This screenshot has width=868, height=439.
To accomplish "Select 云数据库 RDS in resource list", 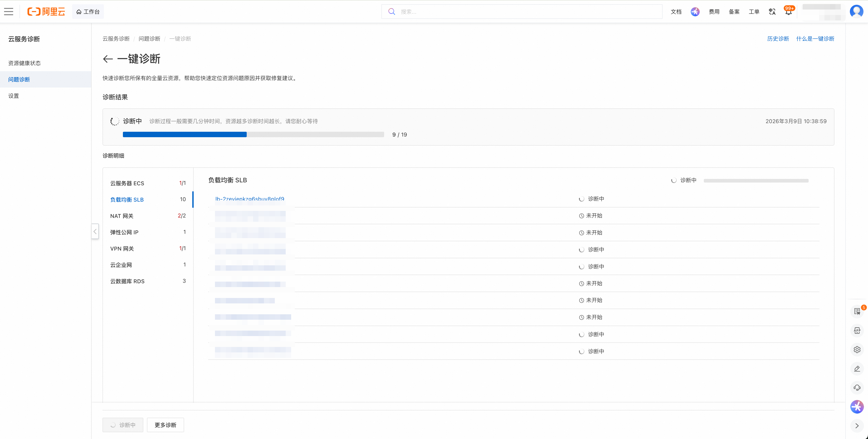I will pyautogui.click(x=148, y=281).
